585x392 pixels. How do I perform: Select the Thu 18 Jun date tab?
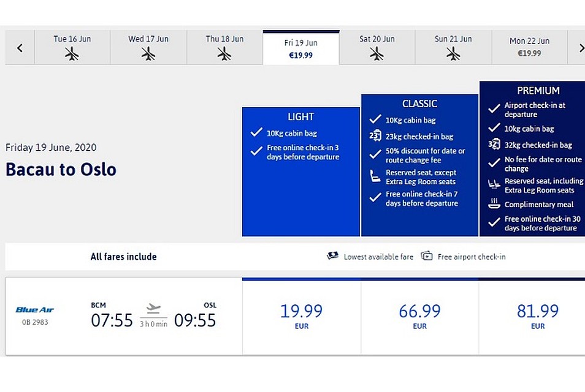(224, 48)
